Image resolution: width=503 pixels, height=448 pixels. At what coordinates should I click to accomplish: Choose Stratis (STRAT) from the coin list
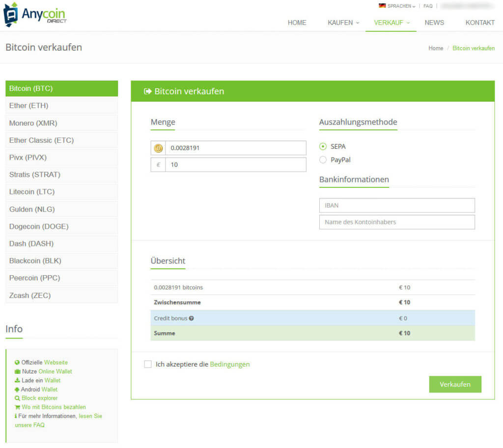[x=61, y=175]
